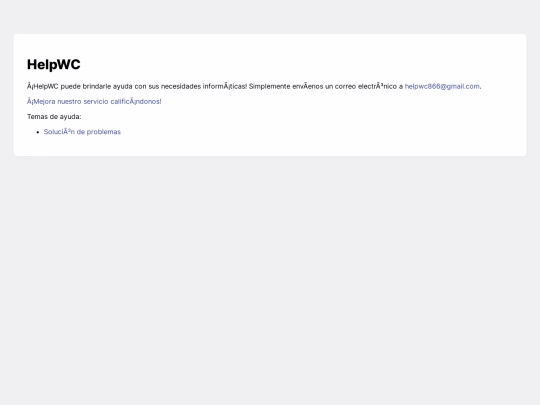Screen dimensions: 540x405
Task: Open the 'Solución de problemas' help topic
Action: coord(82,132)
